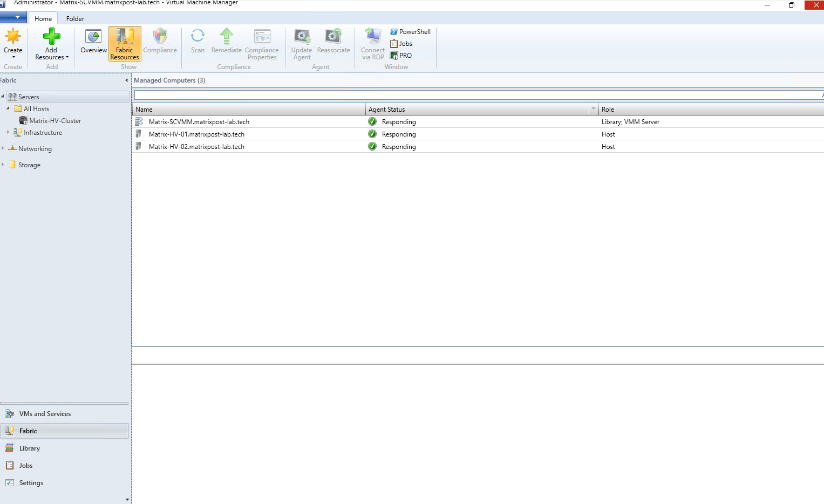
Task: Open the VMs and Services workspace
Action: click(x=64, y=414)
